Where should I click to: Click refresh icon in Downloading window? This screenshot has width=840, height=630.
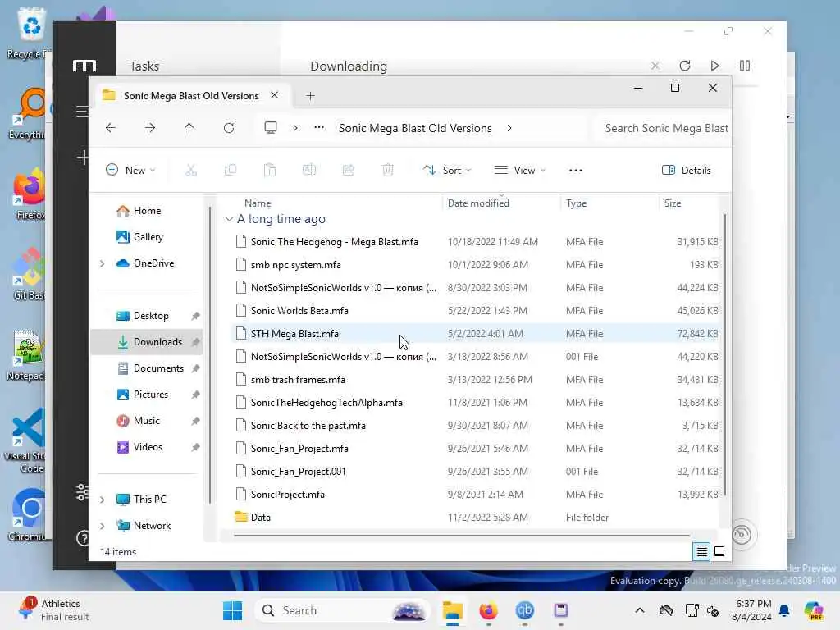(685, 66)
